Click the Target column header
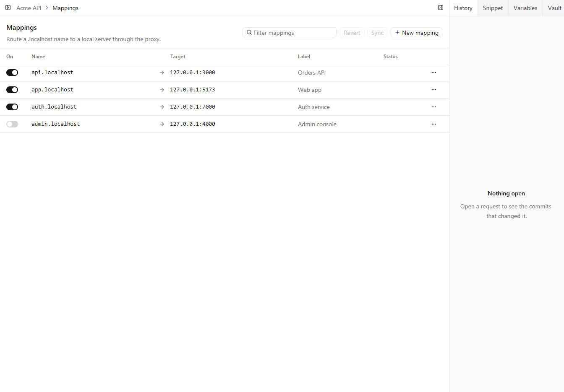The image size is (564, 392). 178,57
